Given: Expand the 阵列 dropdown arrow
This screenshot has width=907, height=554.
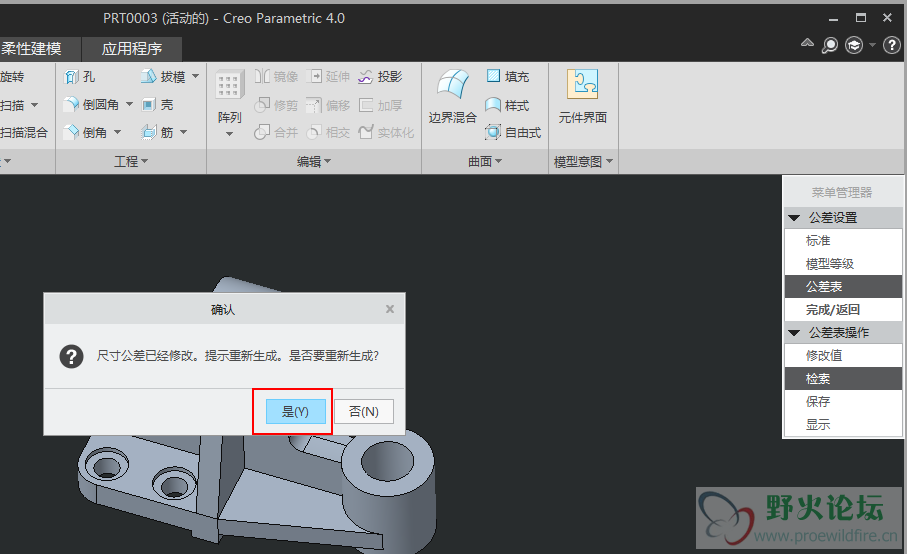Looking at the screenshot, I should [229, 134].
